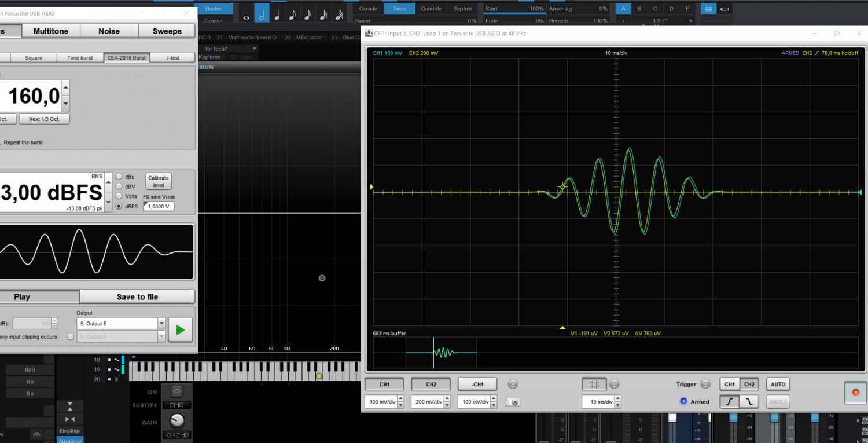The image size is (868, 443).
Task: Select the Tone burst tab
Action: [80, 58]
